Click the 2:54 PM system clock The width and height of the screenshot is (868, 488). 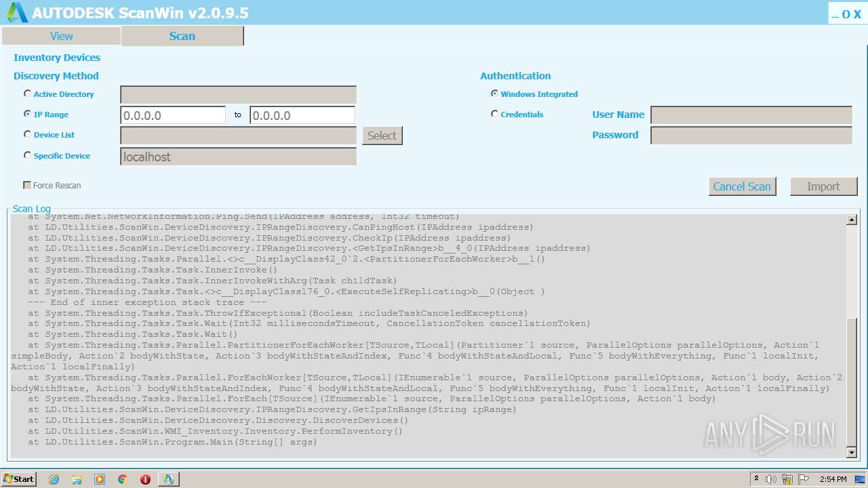[x=833, y=479]
